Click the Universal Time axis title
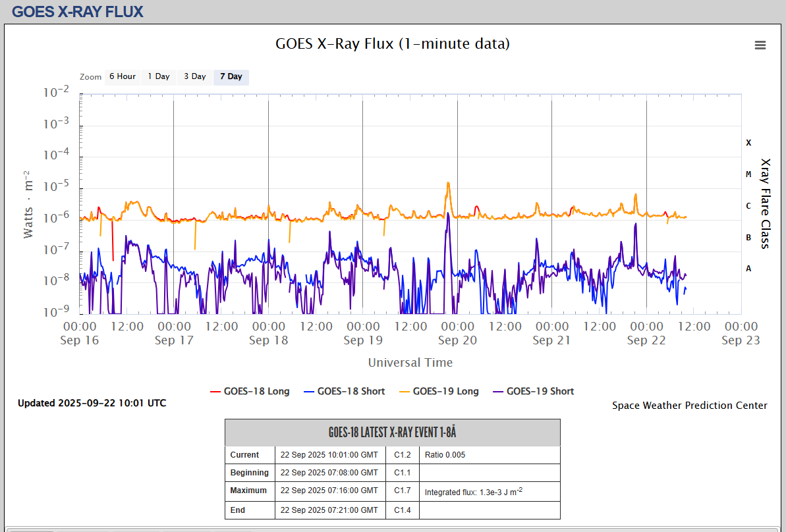Viewport: 786px width, 532px height. pos(410,362)
